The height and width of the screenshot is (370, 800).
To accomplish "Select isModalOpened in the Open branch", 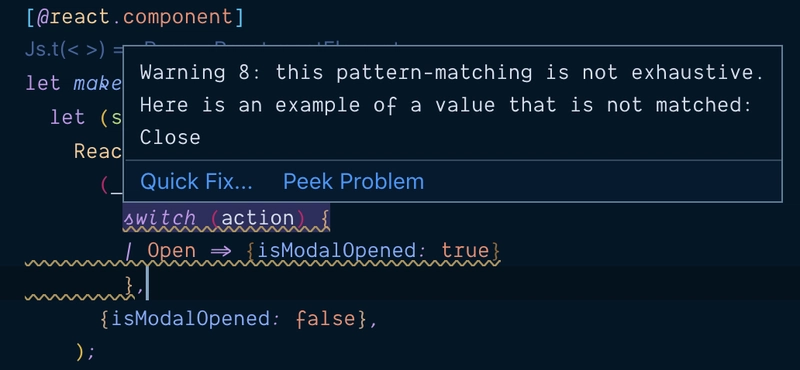I will coord(336,251).
